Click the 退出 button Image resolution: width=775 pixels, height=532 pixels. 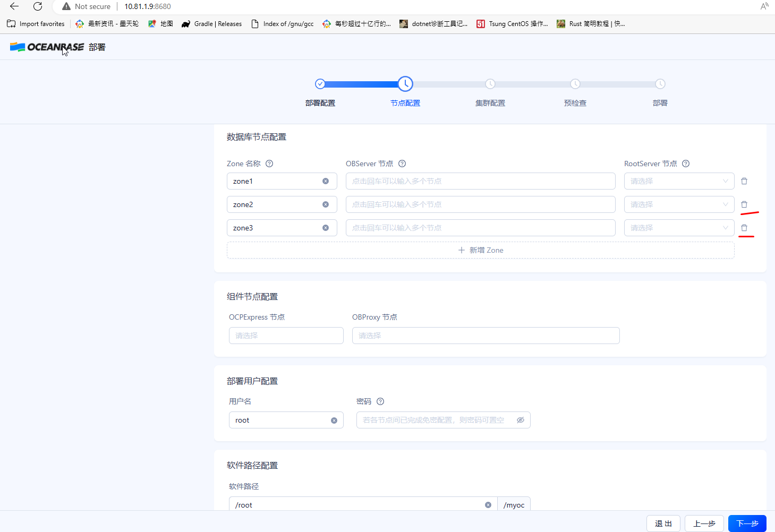point(663,524)
